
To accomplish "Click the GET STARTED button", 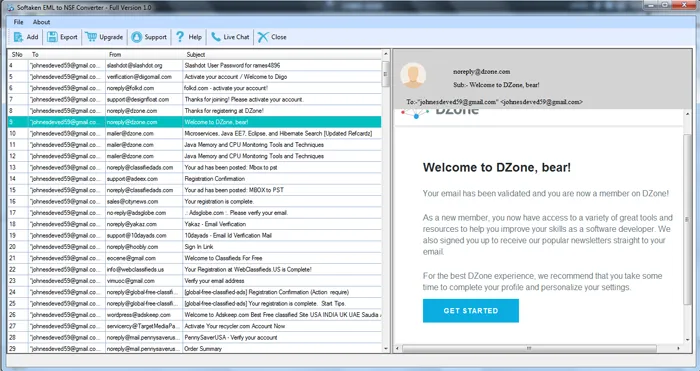I will [x=471, y=311].
